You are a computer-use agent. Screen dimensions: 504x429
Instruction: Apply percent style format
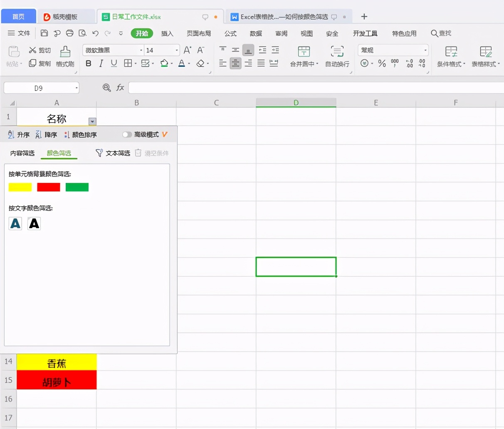point(382,63)
